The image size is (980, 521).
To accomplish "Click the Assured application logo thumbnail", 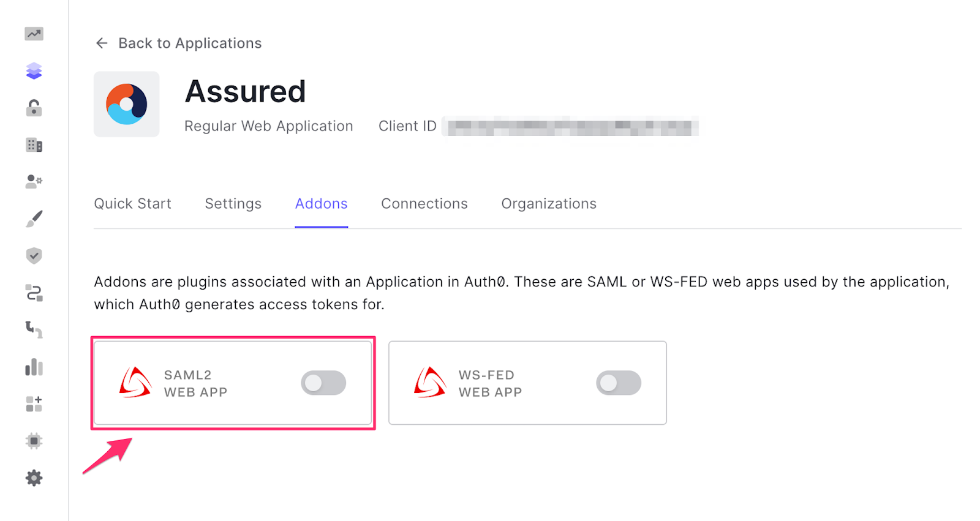I will (127, 104).
